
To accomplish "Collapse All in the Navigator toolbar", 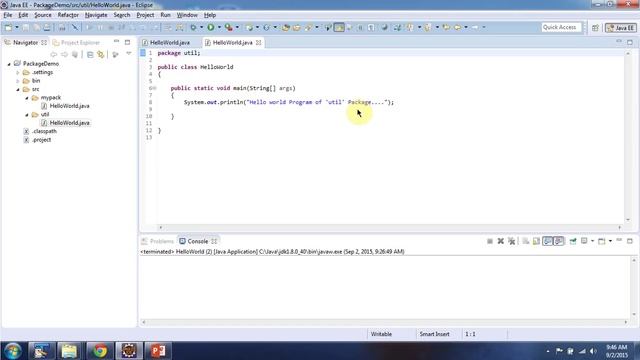I will 90,54.
